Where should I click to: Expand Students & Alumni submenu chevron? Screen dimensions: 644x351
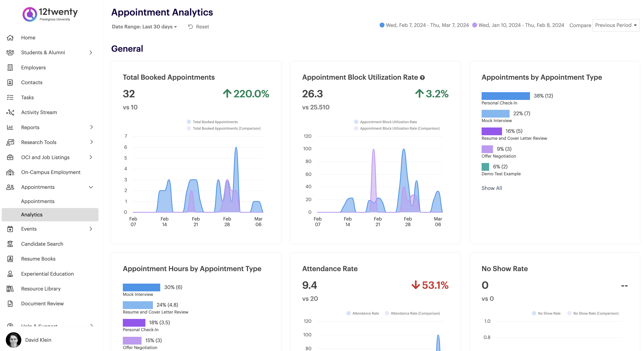pos(91,53)
